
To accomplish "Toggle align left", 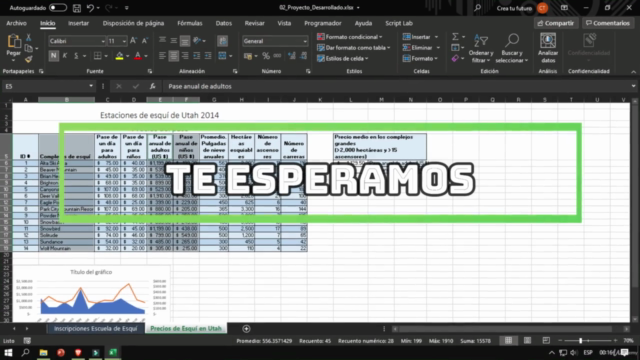I will click(x=162, y=56).
